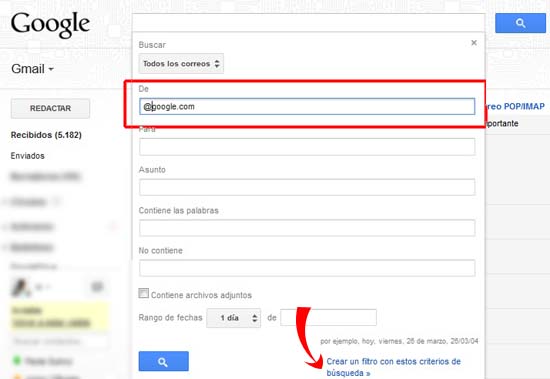The width and height of the screenshot is (550, 379).
Task: Click the 'Rango de fechas' label
Action: [x=170, y=318]
